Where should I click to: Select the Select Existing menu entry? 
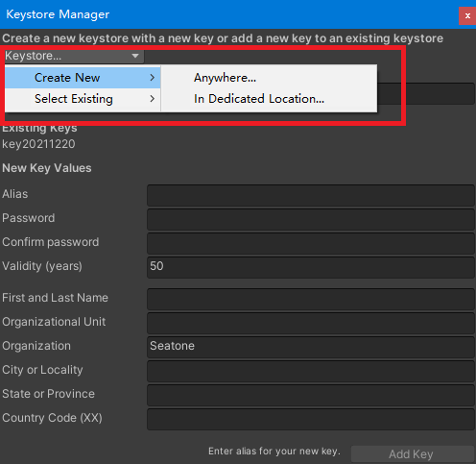click(x=83, y=99)
